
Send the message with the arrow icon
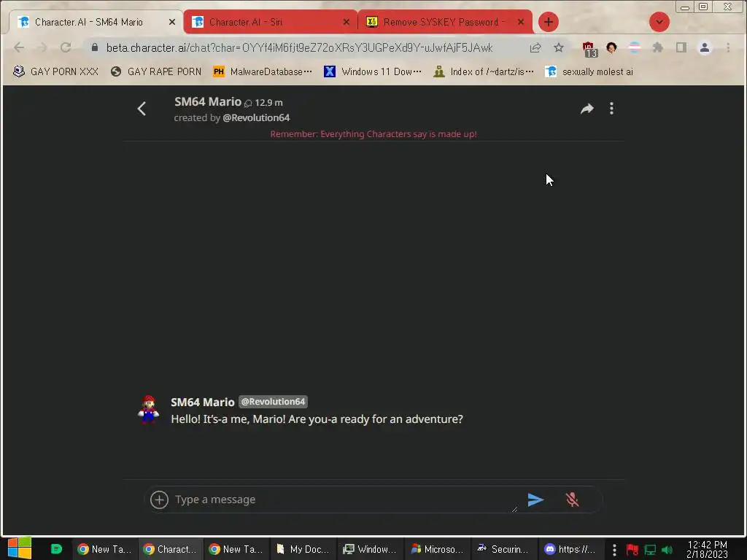(x=535, y=499)
